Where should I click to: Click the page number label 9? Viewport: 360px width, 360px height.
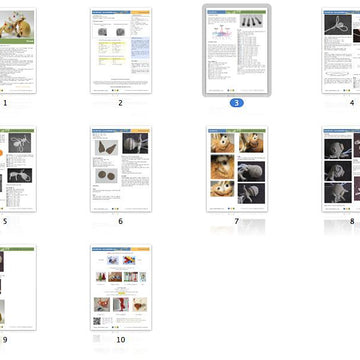(5, 340)
